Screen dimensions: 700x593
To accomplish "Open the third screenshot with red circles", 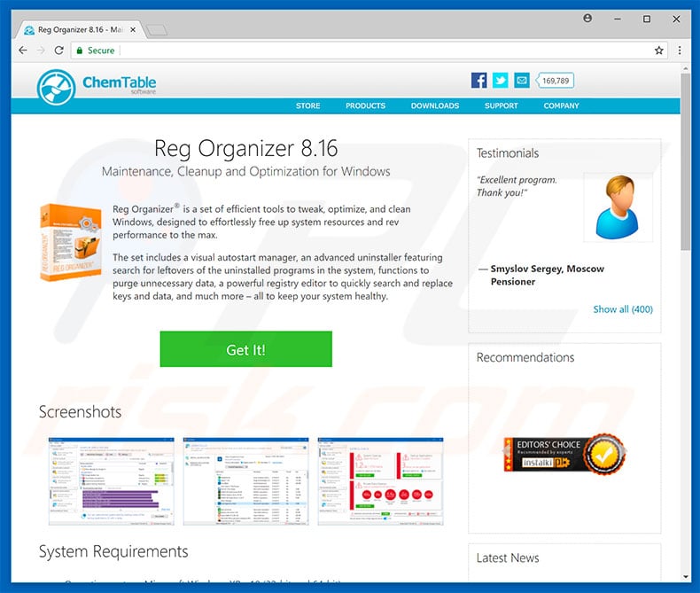I will [x=381, y=481].
